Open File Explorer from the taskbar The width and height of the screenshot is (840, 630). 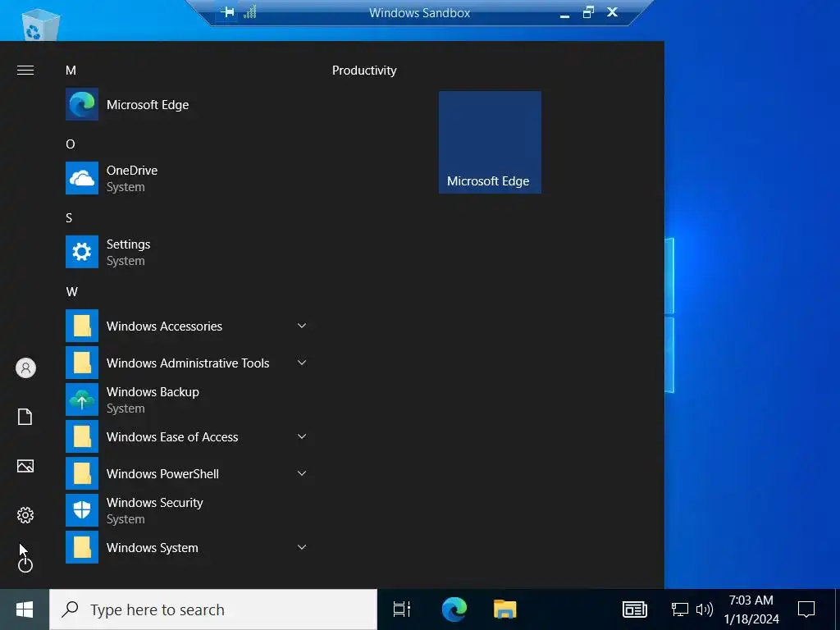click(504, 609)
